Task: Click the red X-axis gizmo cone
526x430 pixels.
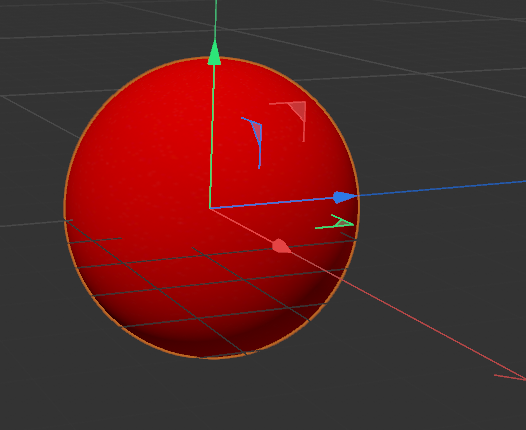Action: (280, 246)
